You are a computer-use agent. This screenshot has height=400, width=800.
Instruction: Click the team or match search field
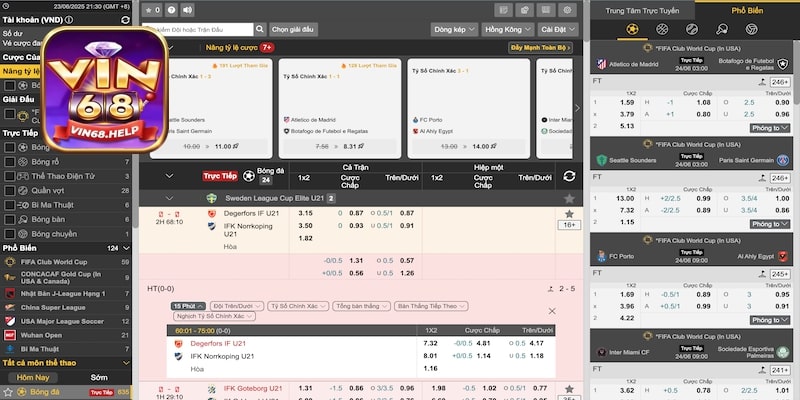click(197, 30)
